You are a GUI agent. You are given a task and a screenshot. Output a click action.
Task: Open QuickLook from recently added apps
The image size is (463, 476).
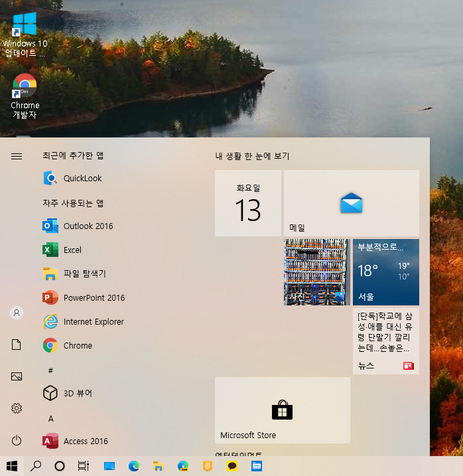coord(82,179)
